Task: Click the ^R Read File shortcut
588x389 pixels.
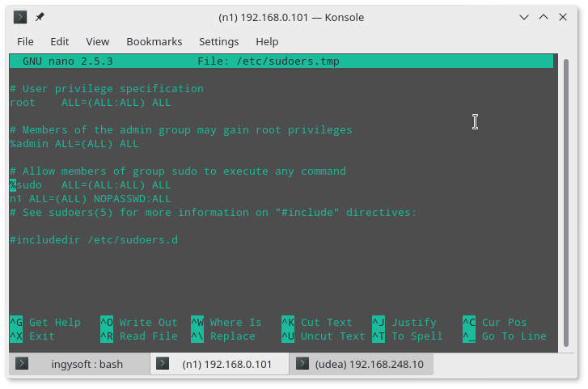Action: [x=139, y=336]
